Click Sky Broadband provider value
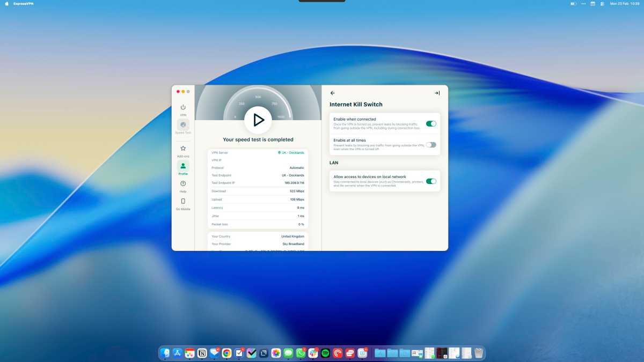 pyautogui.click(x=293, y=244)
